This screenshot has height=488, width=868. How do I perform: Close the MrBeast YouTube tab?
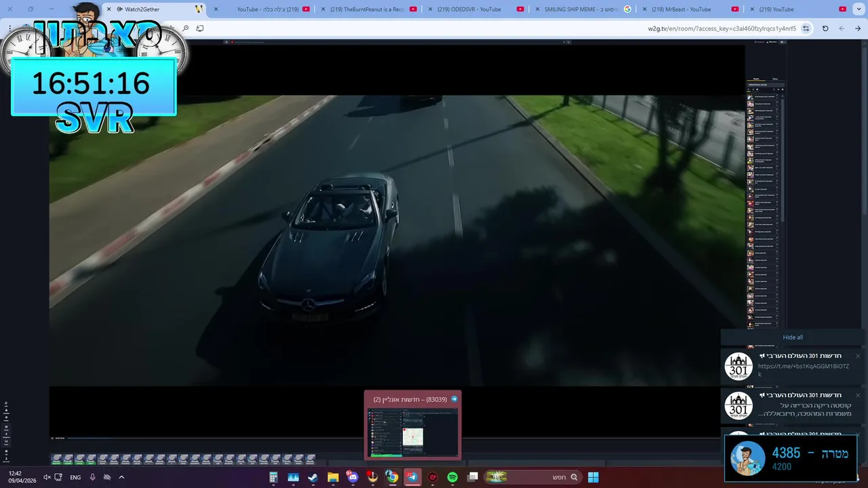(645, 9)
